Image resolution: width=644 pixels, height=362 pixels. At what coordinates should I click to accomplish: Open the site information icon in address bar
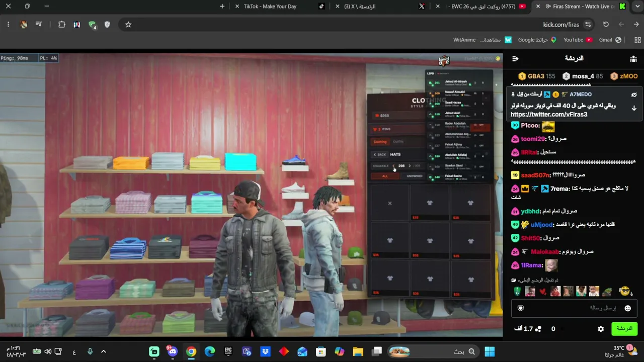588,25
